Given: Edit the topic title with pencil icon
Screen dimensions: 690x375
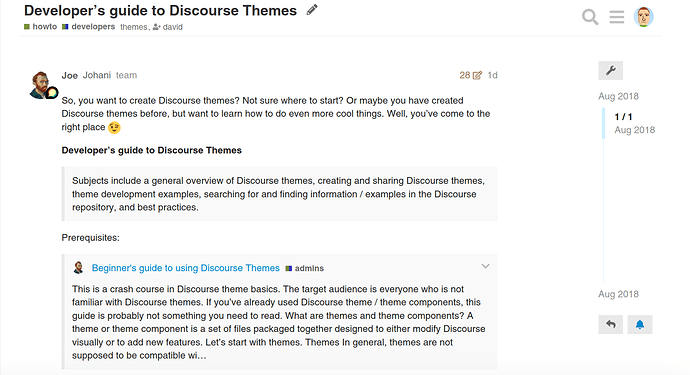Looking at the screenshot, I should [x=312, y=10].
